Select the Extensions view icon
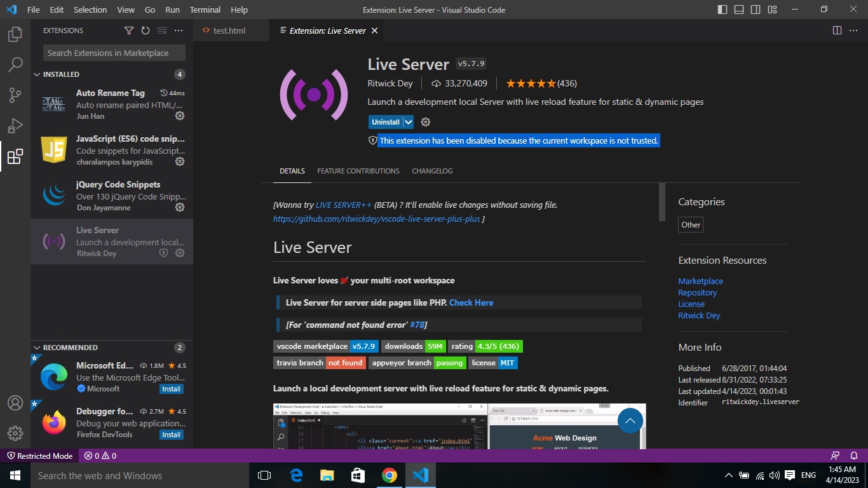The height and width of the screenshot is (488, 868). (15, 156)
